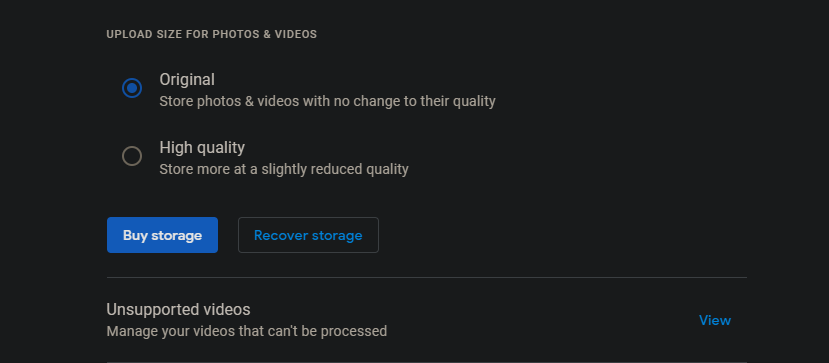Viewport: 829px width, 363px height.
Task: Click the divider line below the Unsupported videos row
Action: 427,362
